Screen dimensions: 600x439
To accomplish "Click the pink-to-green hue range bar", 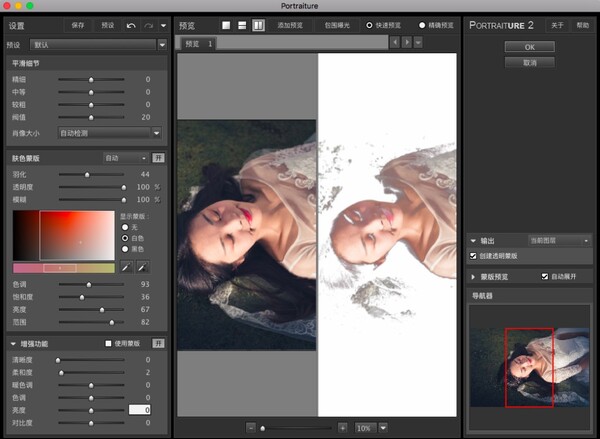I will [64, 268].
